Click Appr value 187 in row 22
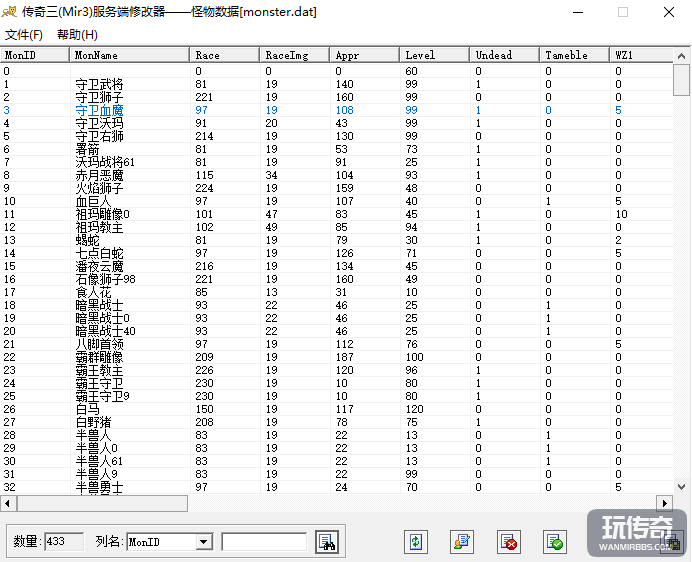 click(345, 357)
